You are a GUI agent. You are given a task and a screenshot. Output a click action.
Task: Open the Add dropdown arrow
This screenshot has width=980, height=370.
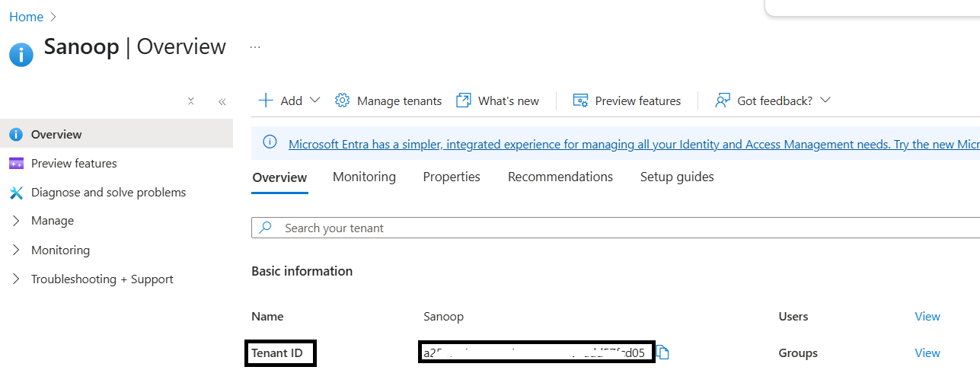[314, 100]
